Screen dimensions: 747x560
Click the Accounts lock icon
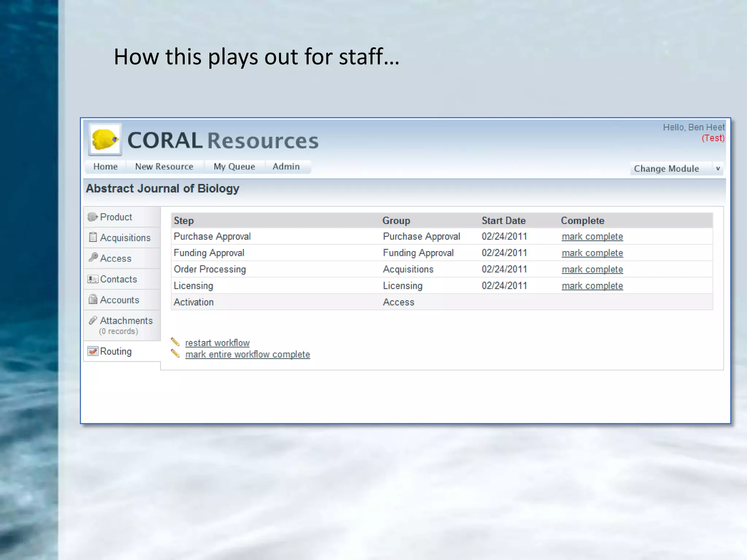point(93,300)
